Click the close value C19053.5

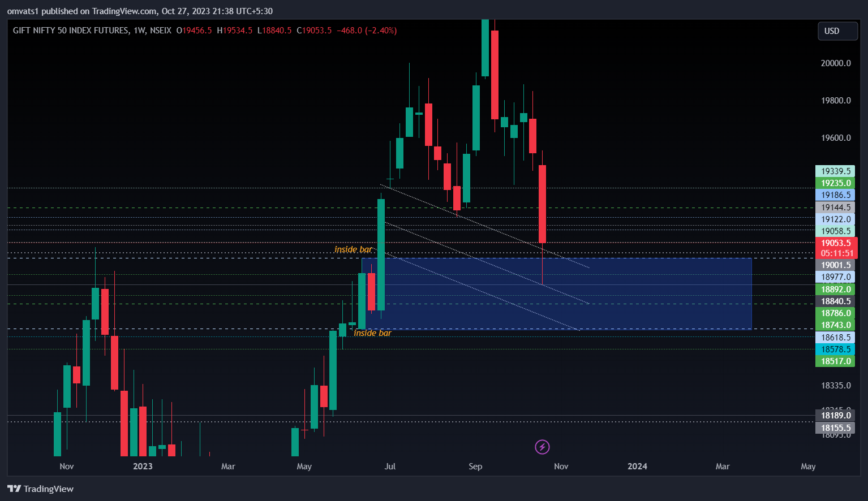click(x=314, y=31)
